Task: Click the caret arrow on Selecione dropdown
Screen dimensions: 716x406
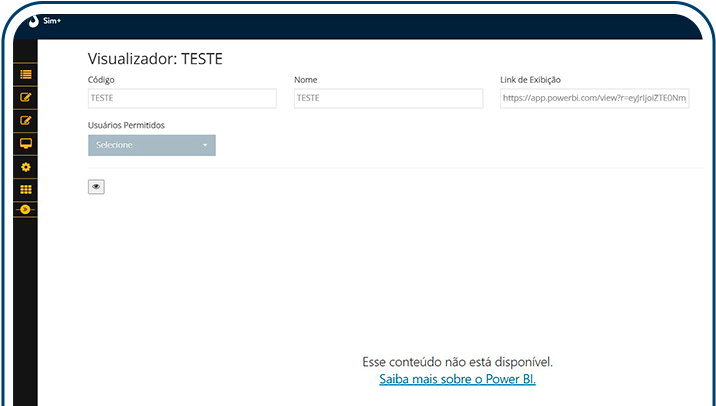Action: [205, 146]
